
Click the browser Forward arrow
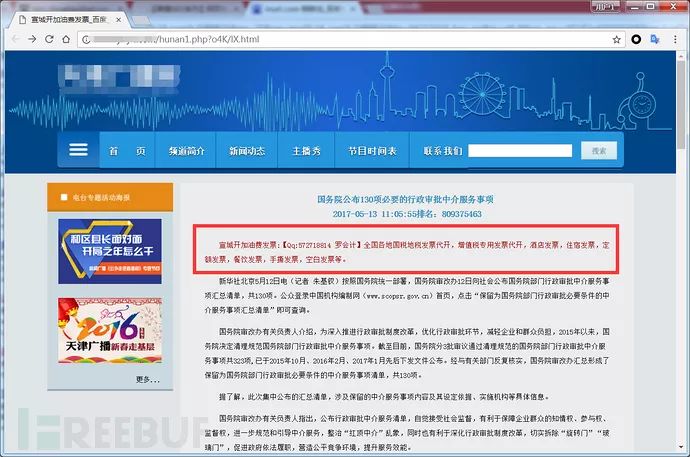coord(32,39)
